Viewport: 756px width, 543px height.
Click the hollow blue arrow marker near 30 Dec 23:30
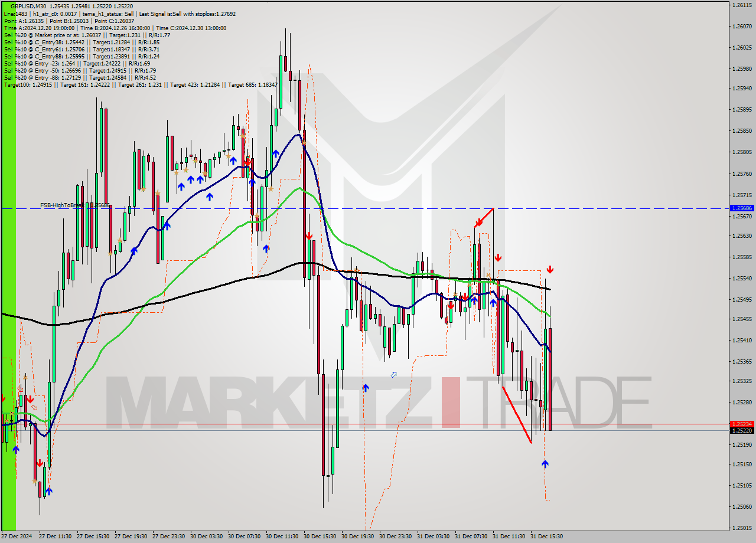pyautogui.click(x=394, y=374)
